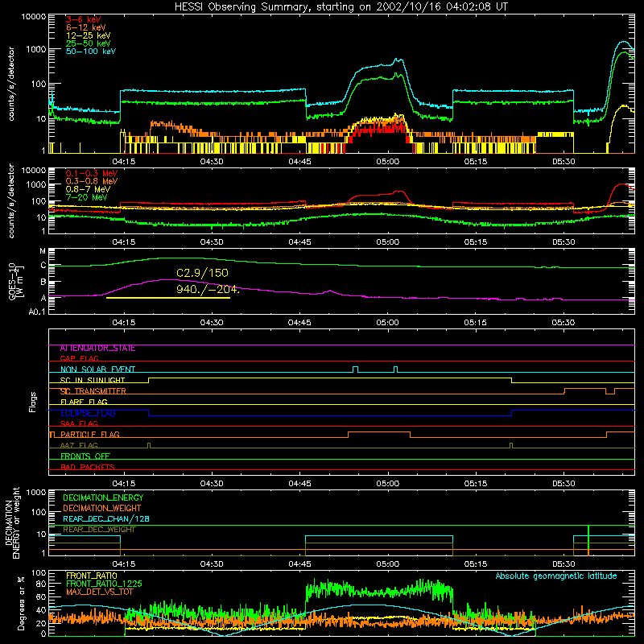Click Absolute geomagnetic latitude label
Image resolution: width=644 pixels, height=644 pixels.
pyautogui.click(x=556, y=576)
